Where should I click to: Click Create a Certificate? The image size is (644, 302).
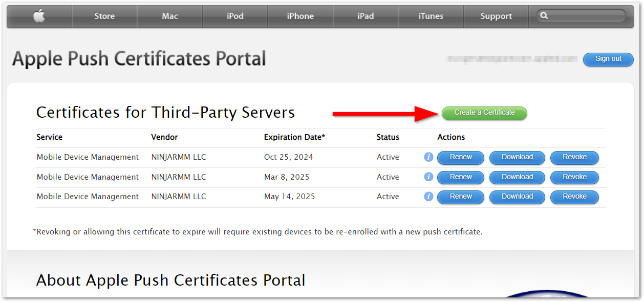pyautogui.click(x=484, y=113)
